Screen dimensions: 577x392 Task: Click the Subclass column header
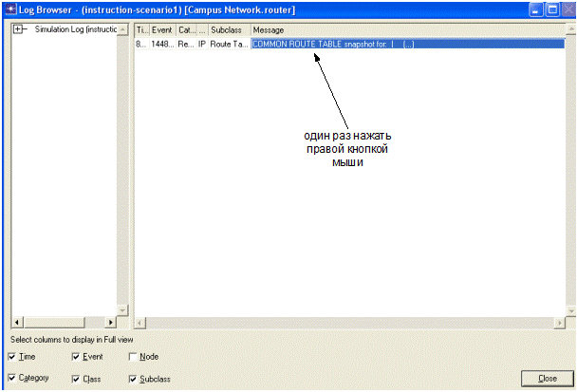(229, 30)
